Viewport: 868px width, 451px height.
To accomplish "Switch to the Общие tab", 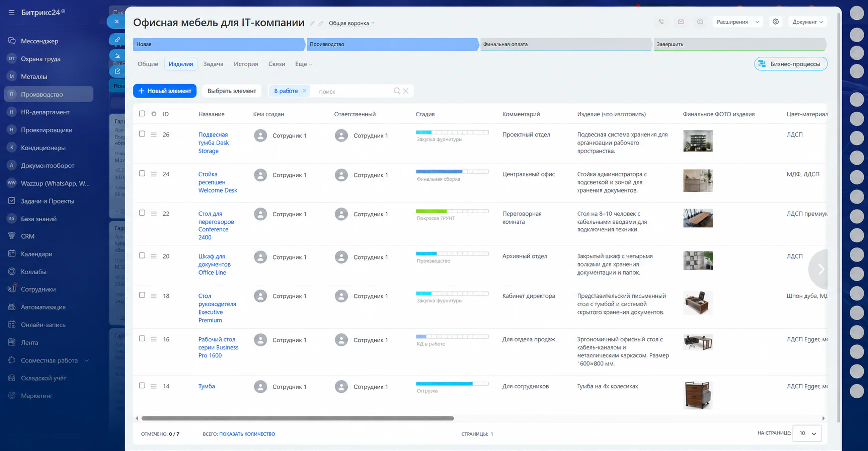I will [x=148, y=64].
